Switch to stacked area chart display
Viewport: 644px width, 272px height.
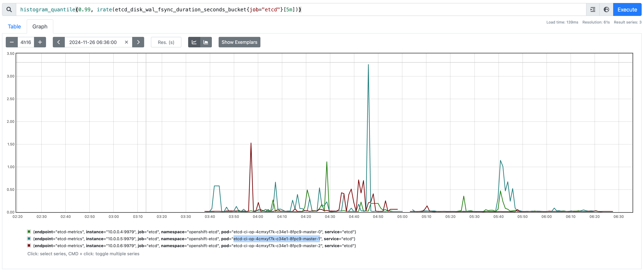point(206,42)
